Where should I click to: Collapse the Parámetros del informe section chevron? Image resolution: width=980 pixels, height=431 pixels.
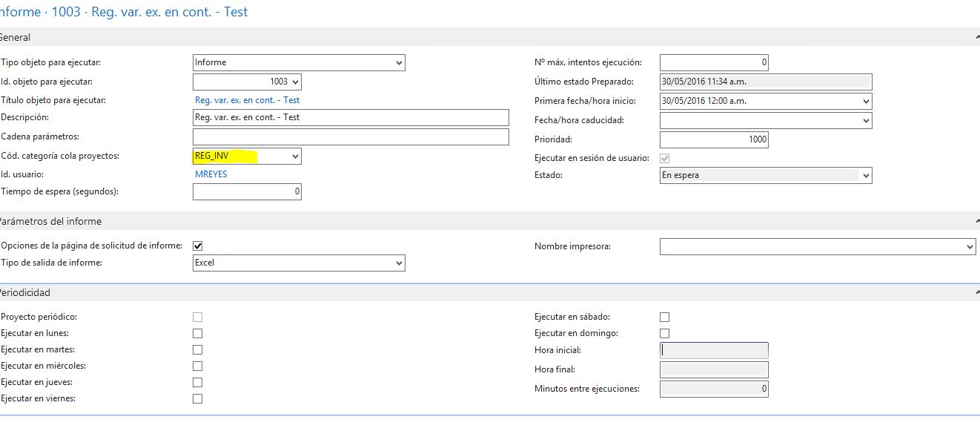coord(976,222)
